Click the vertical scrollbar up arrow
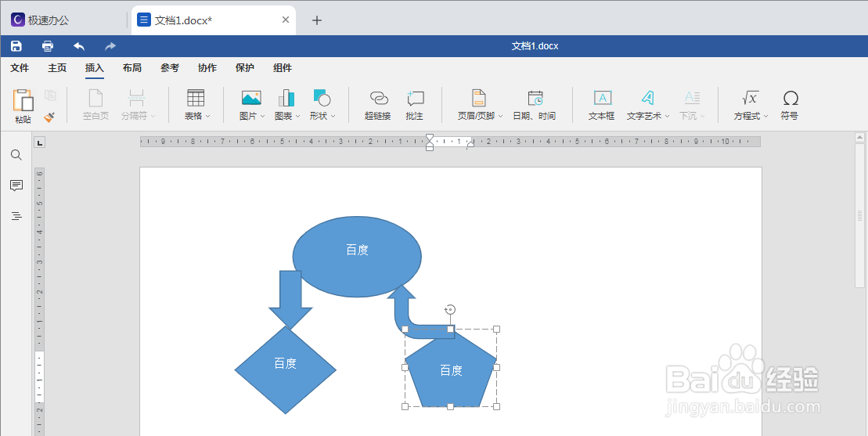Image resolution: width=868 pixels, height=436 pixels. pos(859,138)
